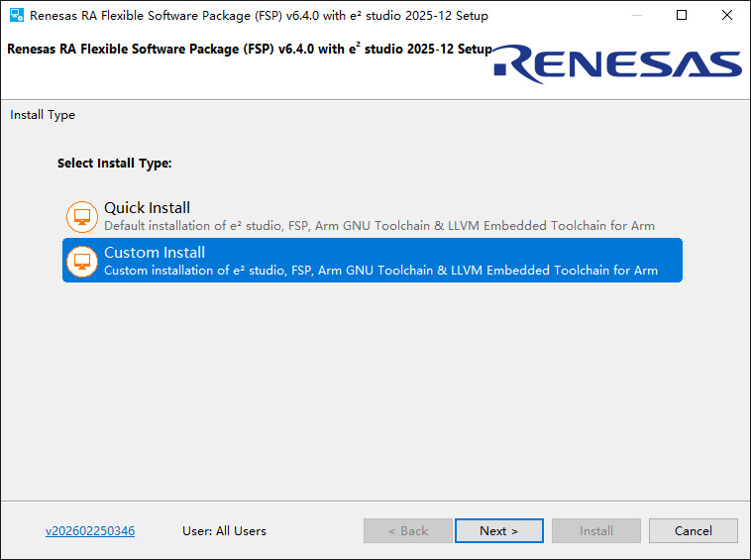751x560 pixels.
Task: Click the Quick Install monitor icon
Action: 82,217
